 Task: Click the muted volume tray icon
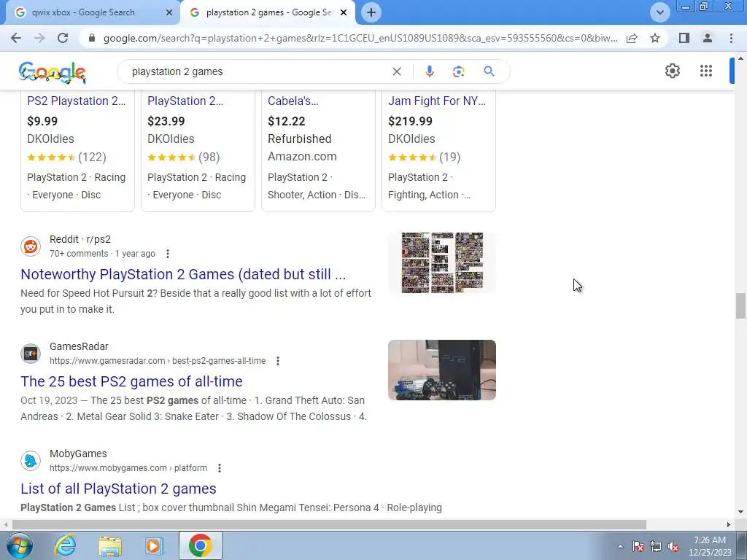pos(673,546)
